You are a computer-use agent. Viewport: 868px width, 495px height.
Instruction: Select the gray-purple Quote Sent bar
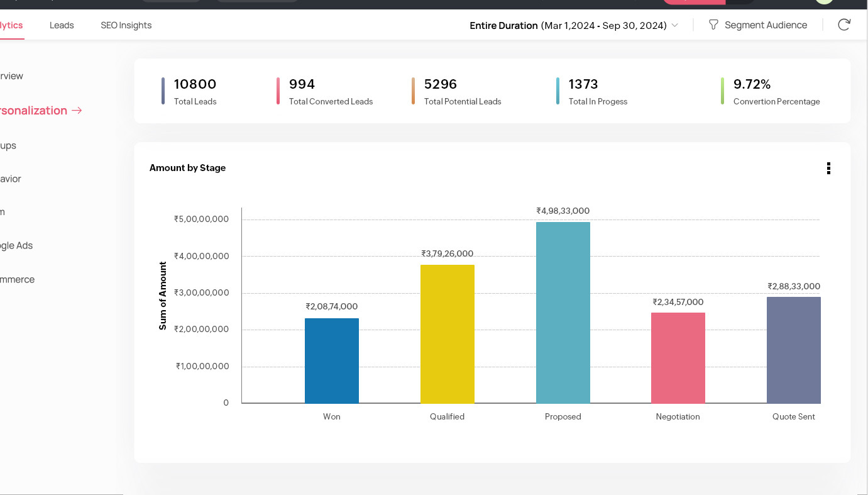793,350
